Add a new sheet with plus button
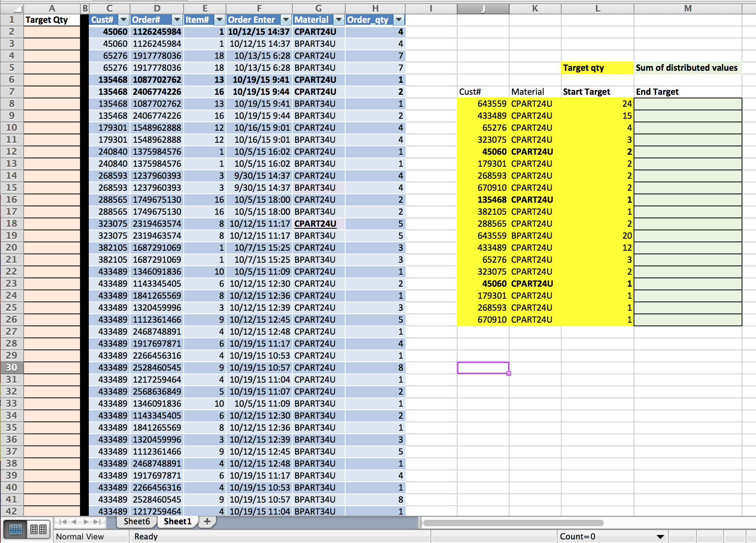756x543 pixels. (x=207, y=521)
